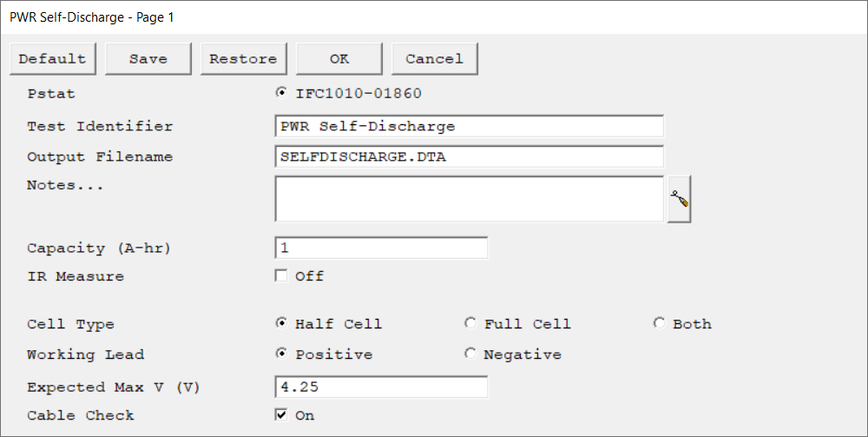Viewport: 868px width, 437px height.
Task: Restore saved settings
Action: click(244, 59)
